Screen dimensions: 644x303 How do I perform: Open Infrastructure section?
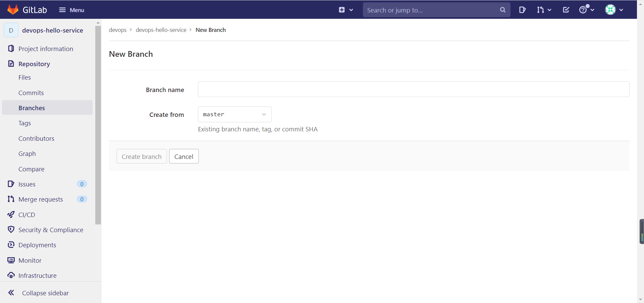point(37,275)
